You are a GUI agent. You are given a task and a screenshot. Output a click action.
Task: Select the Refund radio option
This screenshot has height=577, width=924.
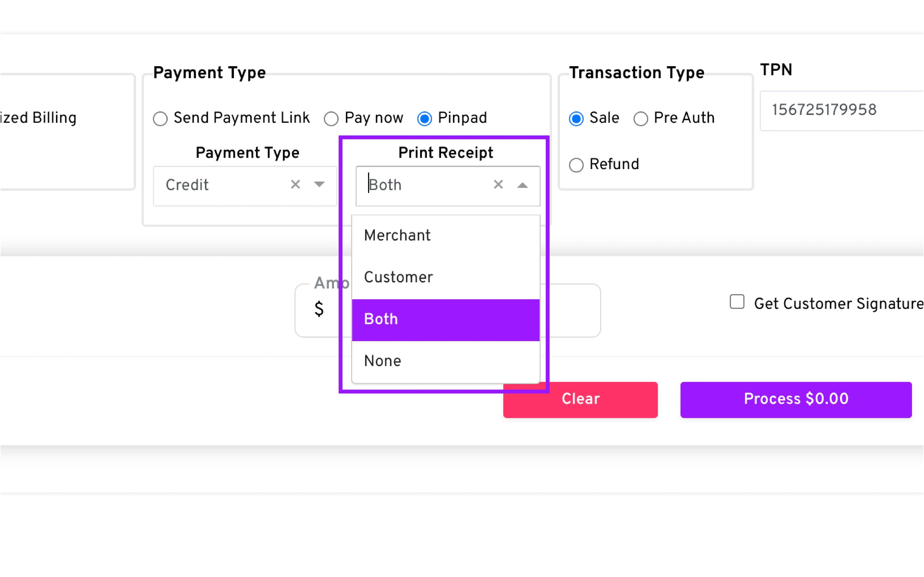pos(576,165)
